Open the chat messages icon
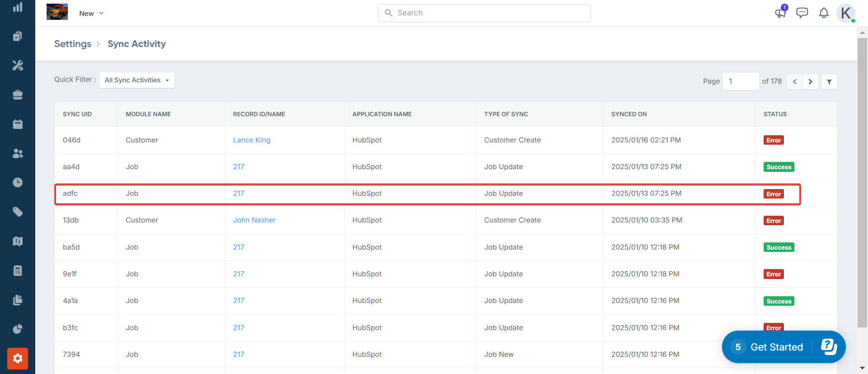 (x=802, y=13)
